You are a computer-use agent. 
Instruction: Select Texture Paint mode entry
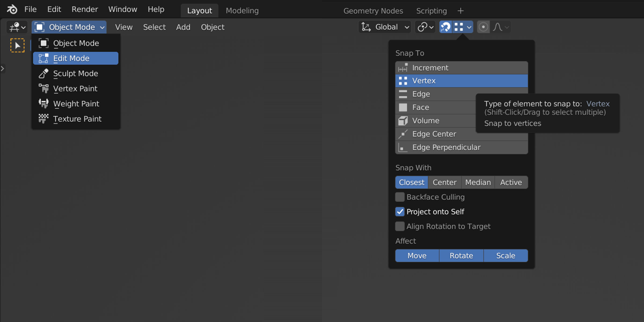pyautogui.click(x=77, y=119)
